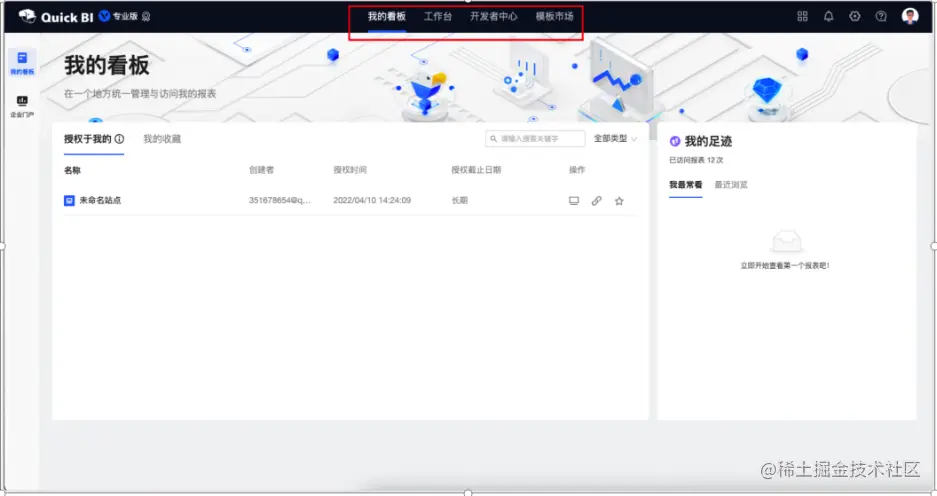Image resolution: width=937 pixels, height=496 pixels.
Task: Open notifications bell icon
Action: [828, 17]
